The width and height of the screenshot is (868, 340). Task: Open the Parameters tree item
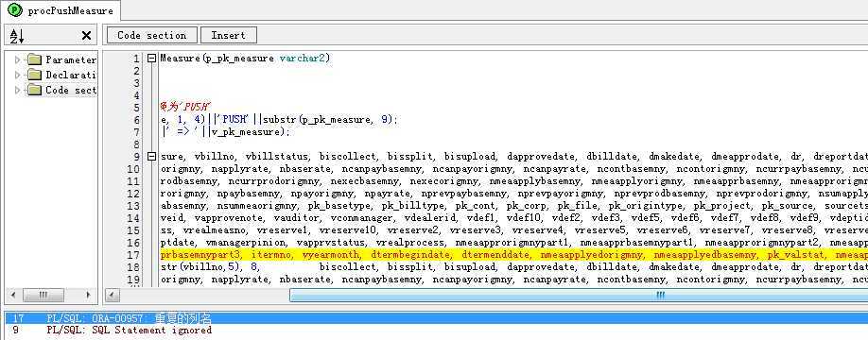71,59
